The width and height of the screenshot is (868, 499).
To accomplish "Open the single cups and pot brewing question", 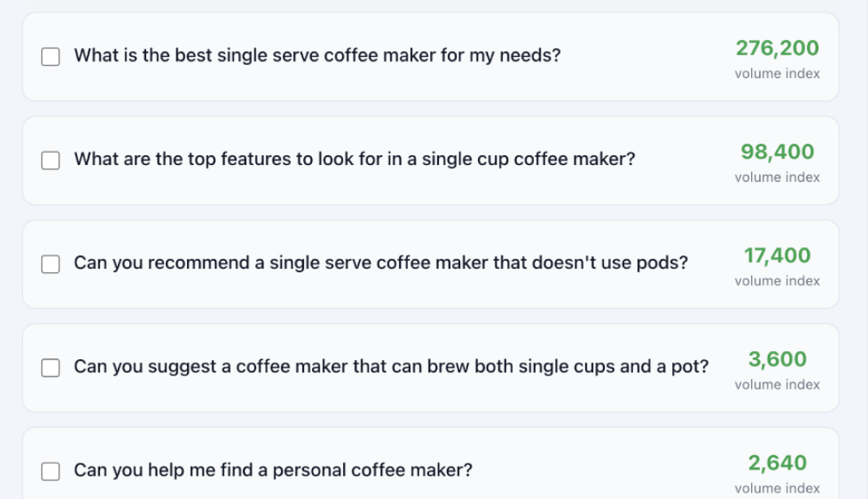I will pos(392,367).
